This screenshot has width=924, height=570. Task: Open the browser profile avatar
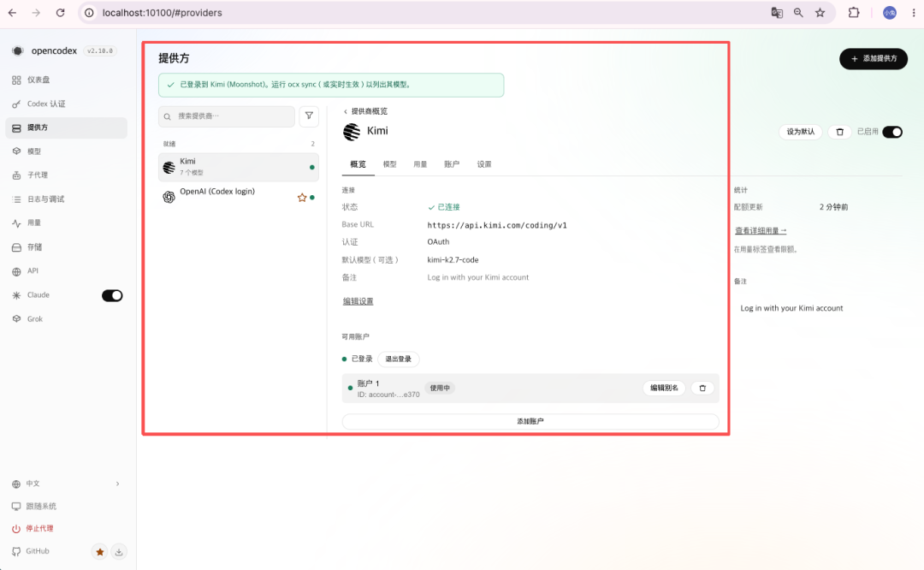coord(889,12)
